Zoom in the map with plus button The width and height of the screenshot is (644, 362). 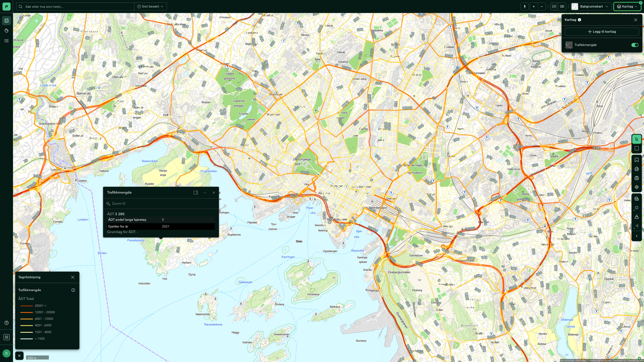(x=534, y=7)
